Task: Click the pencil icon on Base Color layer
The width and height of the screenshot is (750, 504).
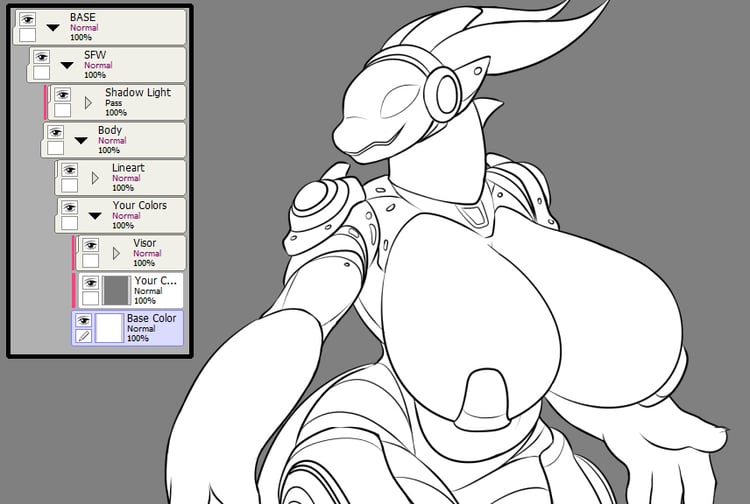Action: click(84, 336)
